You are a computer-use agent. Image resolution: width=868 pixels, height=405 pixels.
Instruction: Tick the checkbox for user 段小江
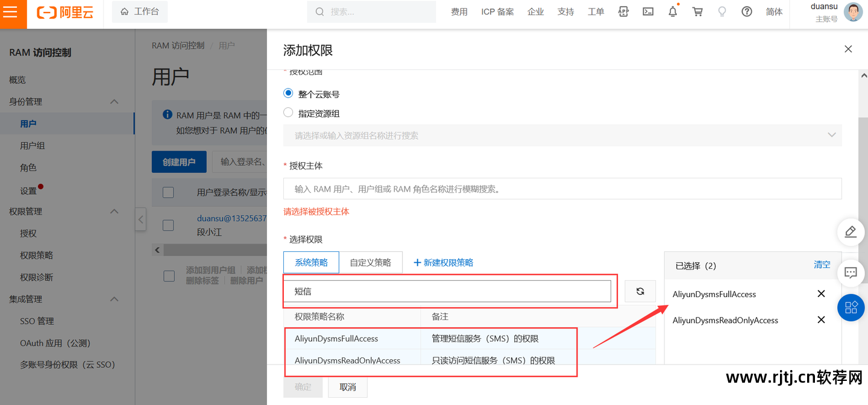(169, 225)
